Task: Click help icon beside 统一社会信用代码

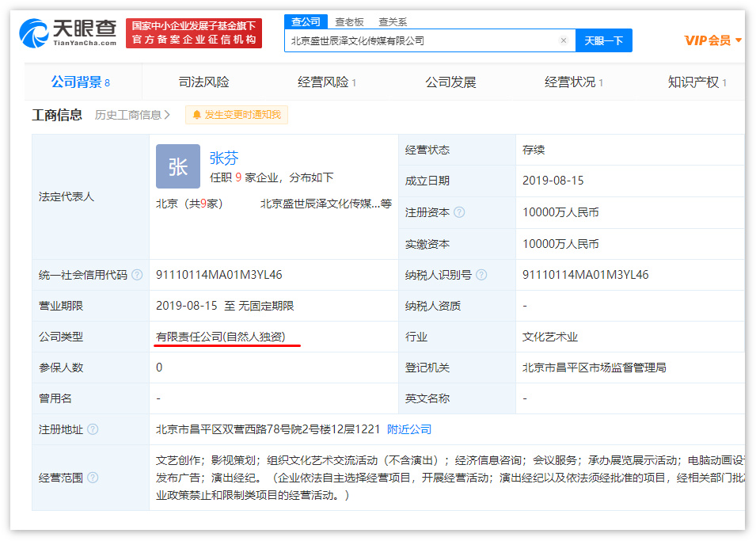Action: [137, 275]
